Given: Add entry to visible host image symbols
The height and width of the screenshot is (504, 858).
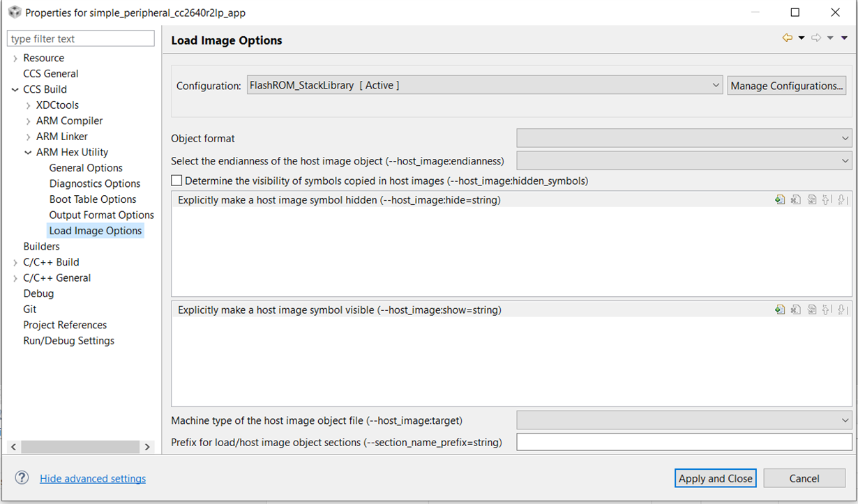Looking at the screenshot, I should click(780, 310).
